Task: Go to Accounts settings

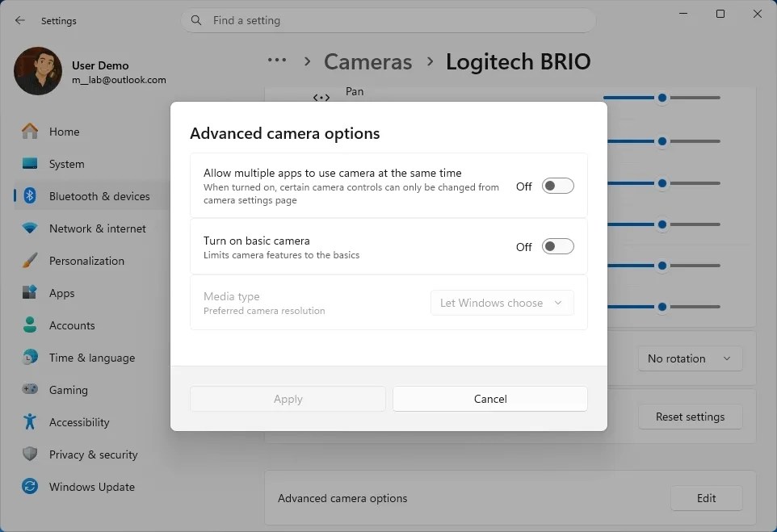Action: (92, 325)
